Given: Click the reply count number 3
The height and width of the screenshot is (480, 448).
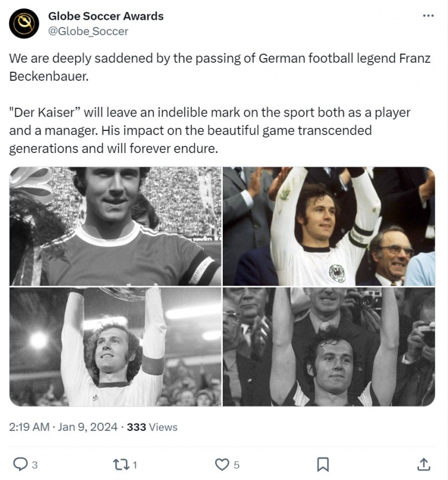Looking at the screenshot, I should (35, 464).
